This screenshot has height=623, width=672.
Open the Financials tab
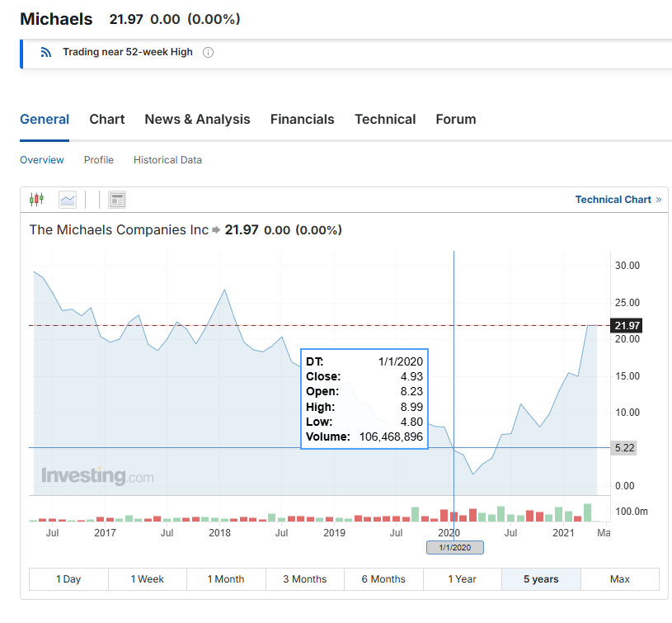tap(302, 120)
